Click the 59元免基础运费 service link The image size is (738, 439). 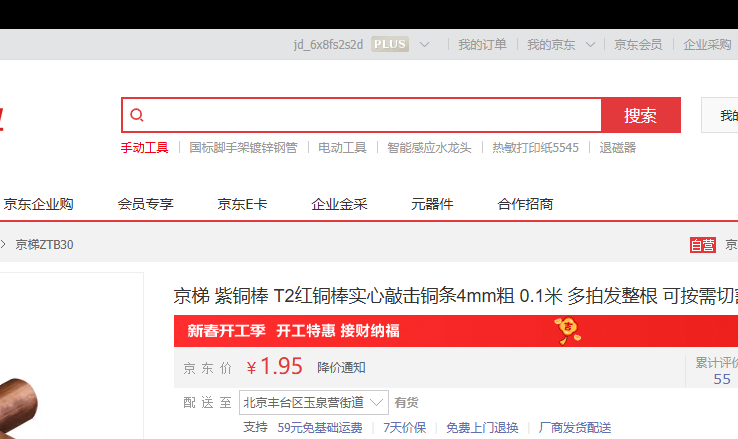[x=320, y=428]
